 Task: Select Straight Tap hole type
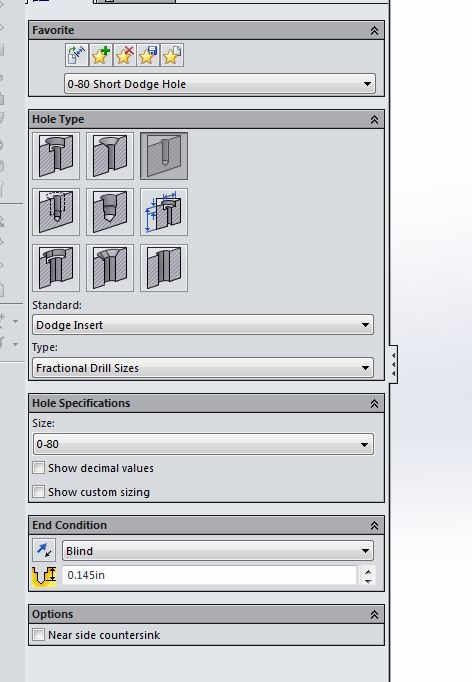tap(56, 212)
